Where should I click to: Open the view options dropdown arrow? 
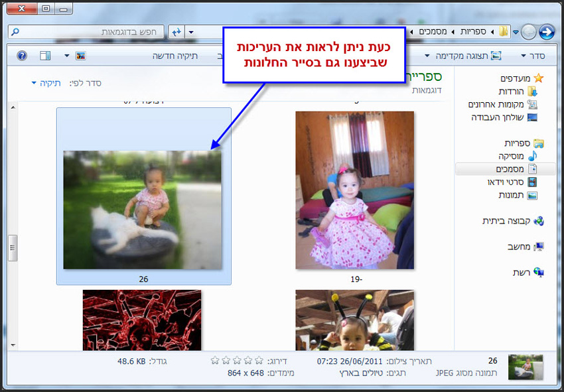tap(66, 56)
